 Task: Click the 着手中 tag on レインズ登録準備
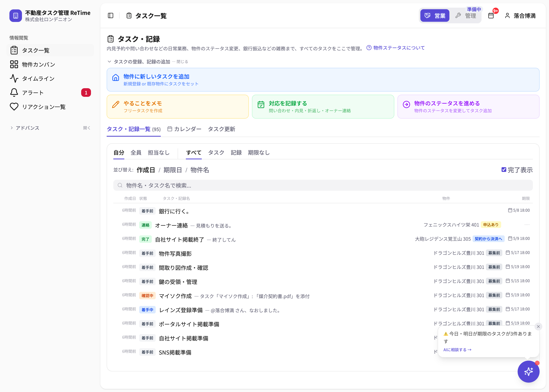pyautogui.click(x=147, y=310)
